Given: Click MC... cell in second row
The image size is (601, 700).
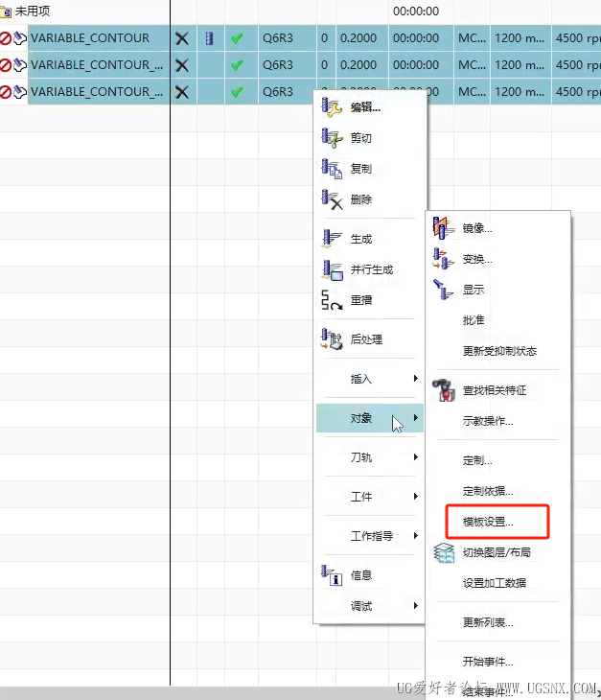Looking at the screenshot, I should pyautogui.click(x=472, y=65).
